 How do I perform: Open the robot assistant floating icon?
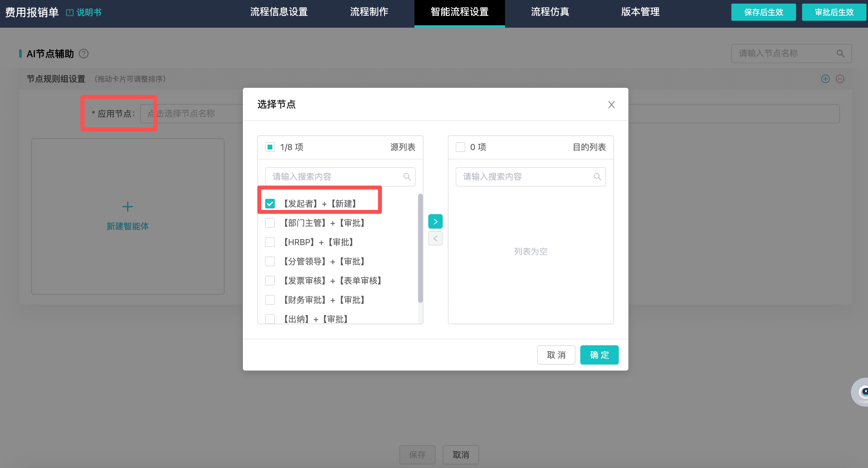point(860,392)
